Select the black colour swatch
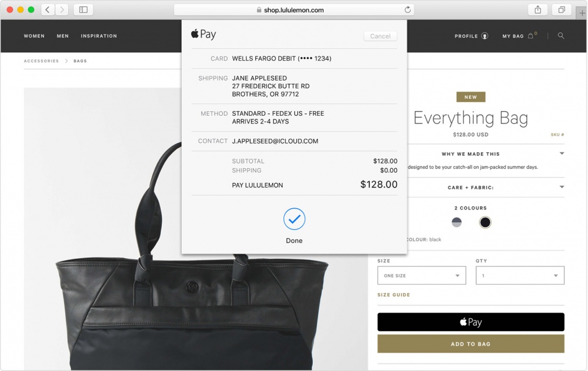This screenshot has height=371, width=588. point(485,222)
